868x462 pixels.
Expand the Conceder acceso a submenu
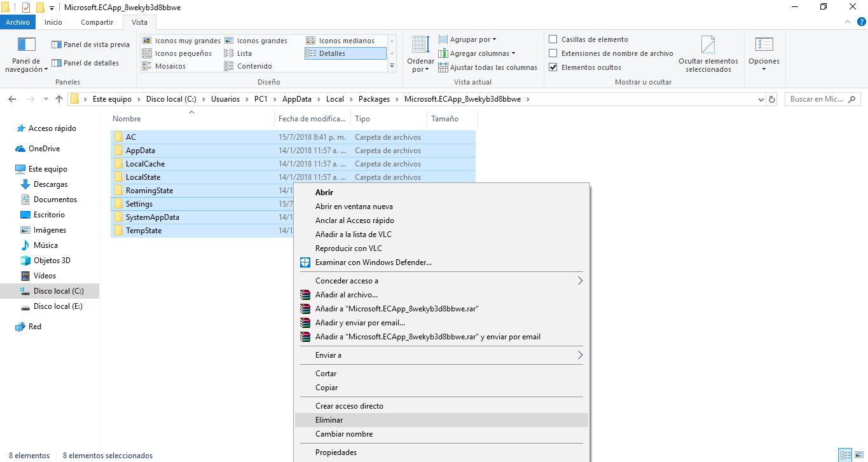442,281
